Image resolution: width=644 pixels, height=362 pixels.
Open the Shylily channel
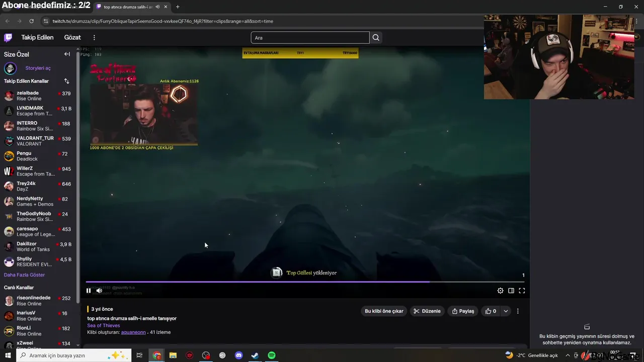click(x=39, y=261)
